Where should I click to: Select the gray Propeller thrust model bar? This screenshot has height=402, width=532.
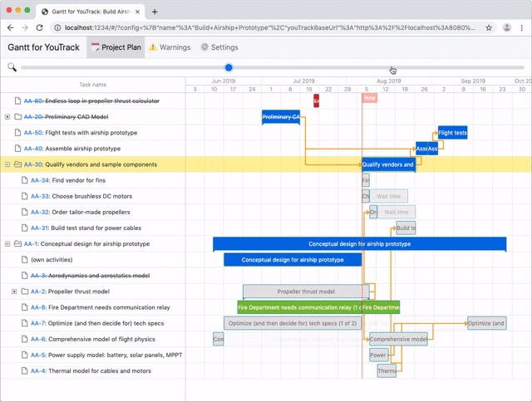pos(306,292)
